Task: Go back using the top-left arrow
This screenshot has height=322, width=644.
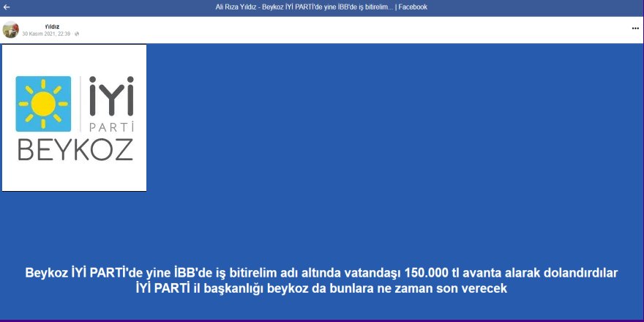Action: pyautogui.click(x=6, y=7)
